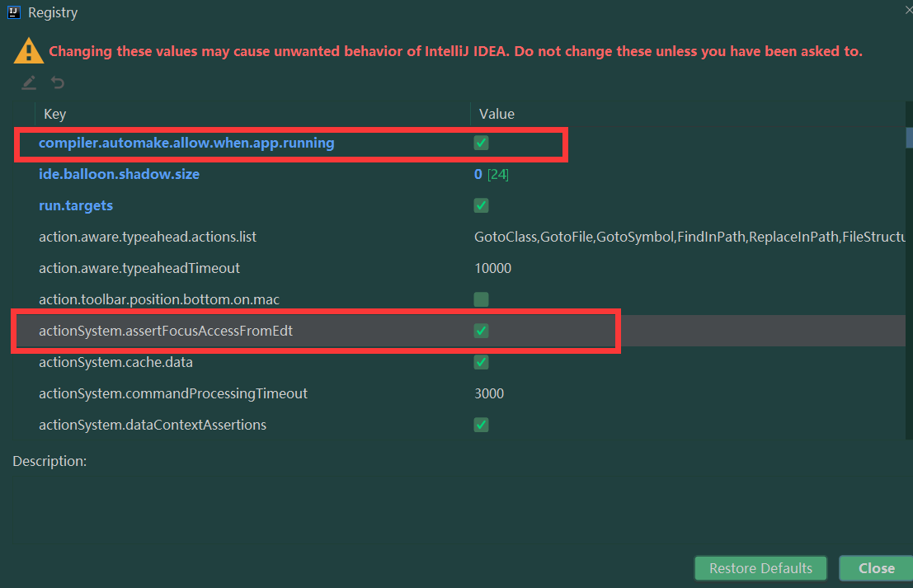Click the Description label

coord(49,461)
